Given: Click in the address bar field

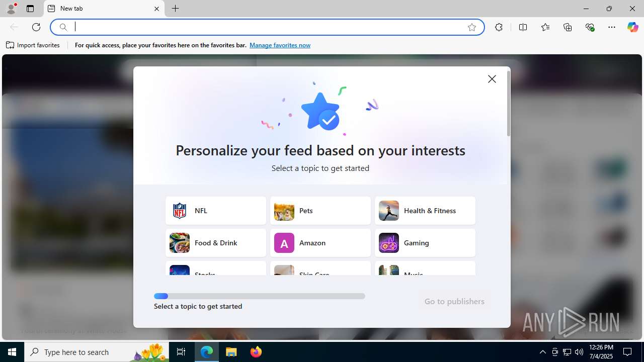Looking at the screenshot, I should pyautogui.click(x=267, y=27).
